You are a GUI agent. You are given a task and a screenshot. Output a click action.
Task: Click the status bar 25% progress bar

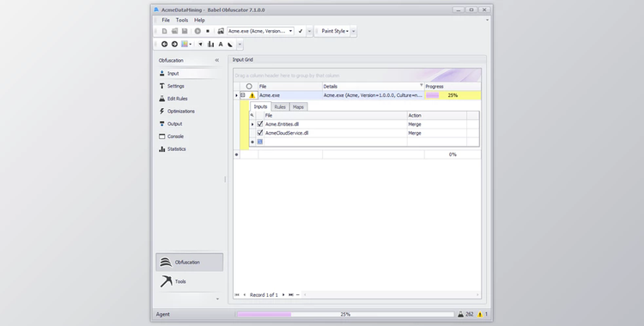click(x=345, y=314)
